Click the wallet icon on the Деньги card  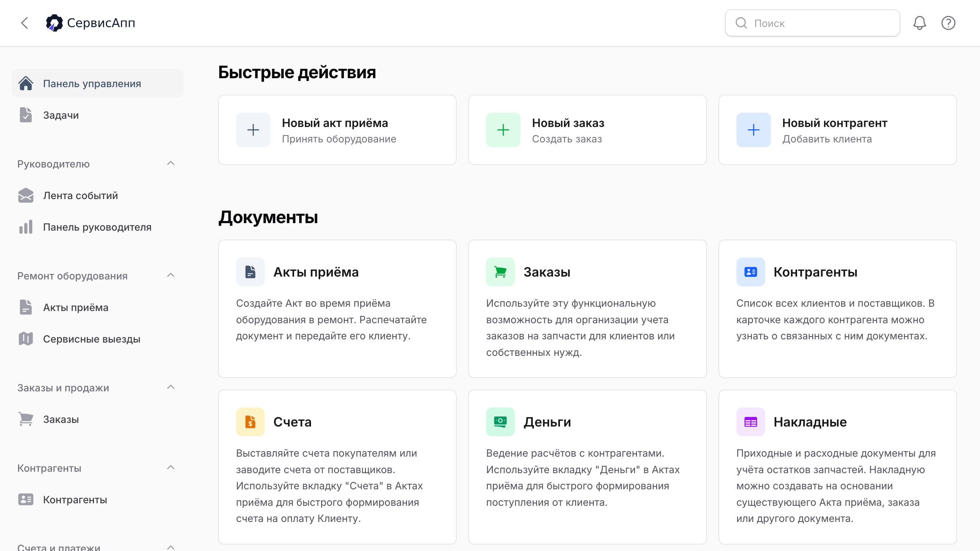point(500,422)
